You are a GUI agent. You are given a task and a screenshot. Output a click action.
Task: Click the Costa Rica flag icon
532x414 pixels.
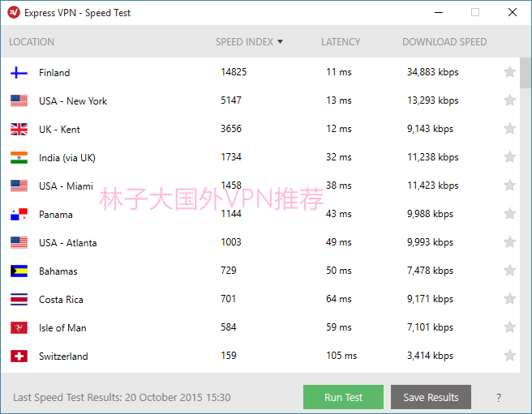[19, 300]
